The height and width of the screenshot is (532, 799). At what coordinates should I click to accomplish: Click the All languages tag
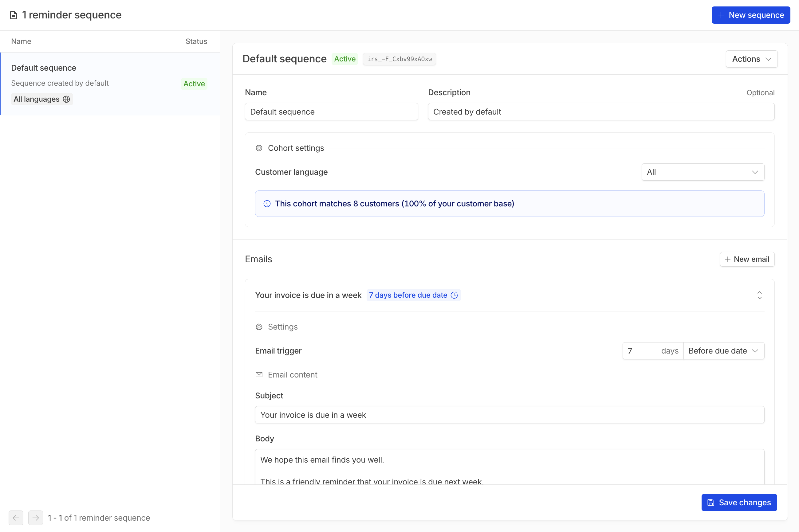click(42, 99)
